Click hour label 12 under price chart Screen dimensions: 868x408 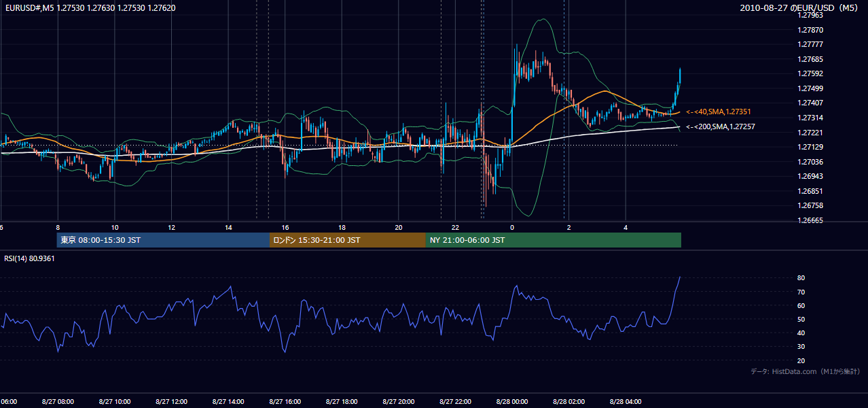pyautogui.click(x=171, y=228)
